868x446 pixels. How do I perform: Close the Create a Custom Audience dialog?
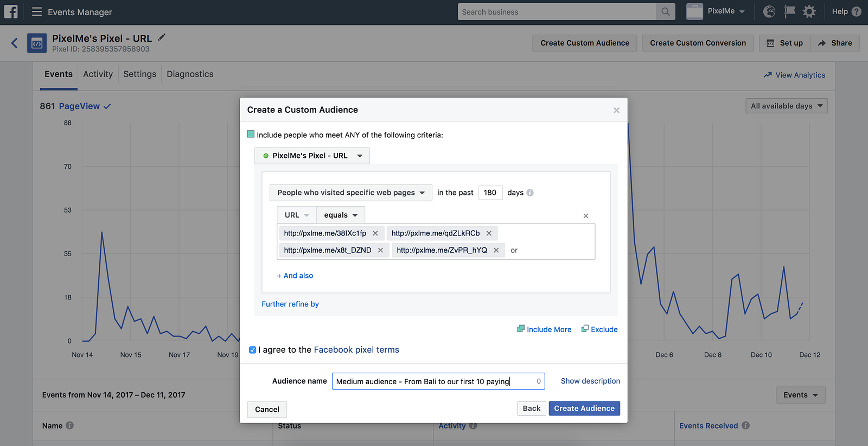616,110
